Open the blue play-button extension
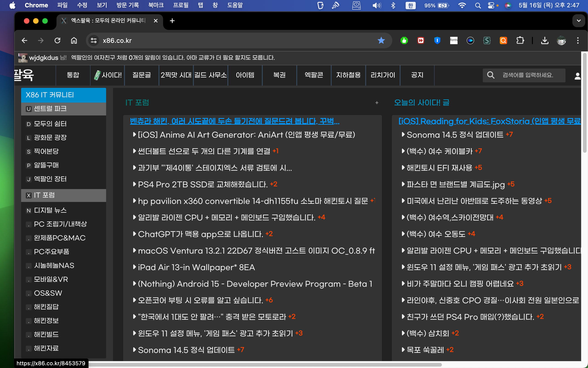This screenshot has height=368, width=588. pos(470,40)
